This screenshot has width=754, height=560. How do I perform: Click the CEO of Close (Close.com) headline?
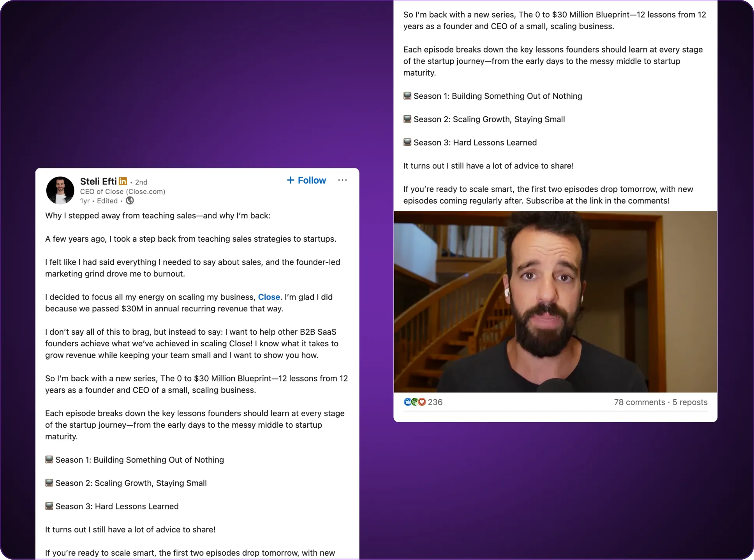click(123, 191)
